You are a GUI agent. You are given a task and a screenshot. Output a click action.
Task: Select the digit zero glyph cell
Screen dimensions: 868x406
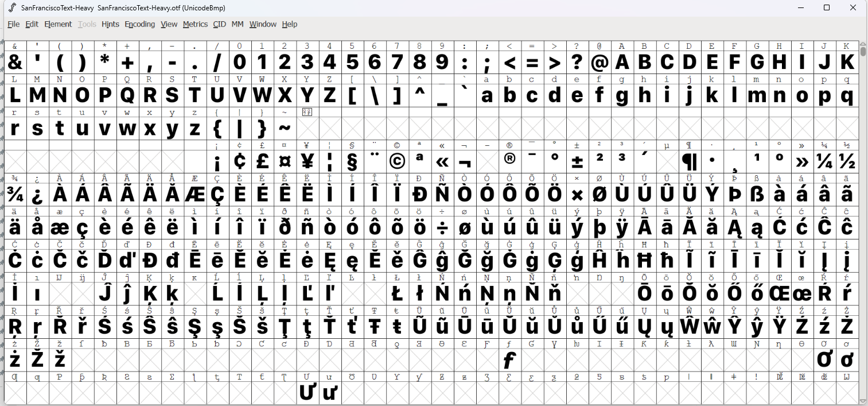240,62
